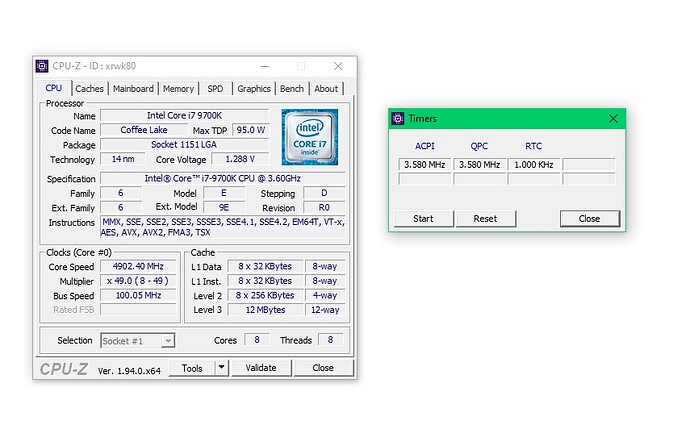Click the 14 nm technology value
690x425 pixels.
tap(123, 159)
